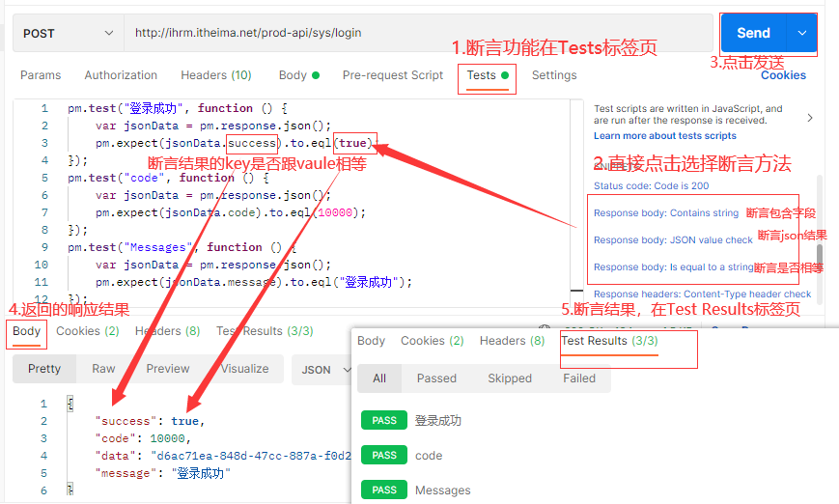The height and width of the screenshot is (504, 839).
Task: Switch response view to Raw
Action: click(x=103, y=369)
